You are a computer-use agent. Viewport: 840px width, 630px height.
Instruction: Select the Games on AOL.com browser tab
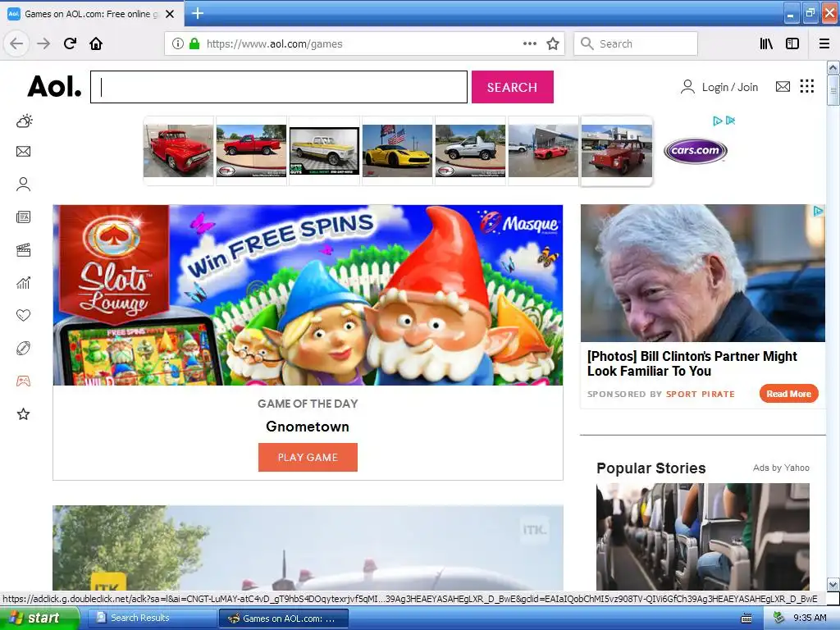tap(91, 14)
